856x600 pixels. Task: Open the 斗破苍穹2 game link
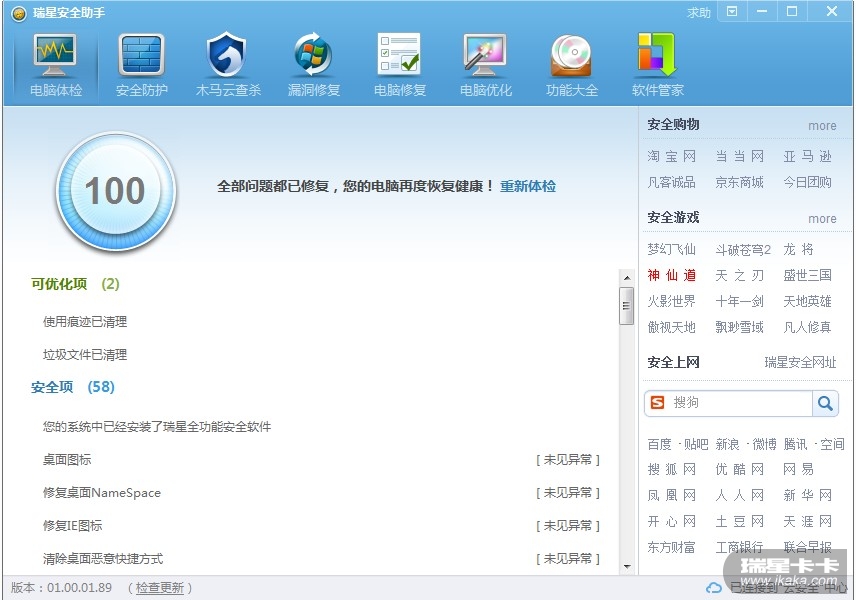(x=742, y=249)
